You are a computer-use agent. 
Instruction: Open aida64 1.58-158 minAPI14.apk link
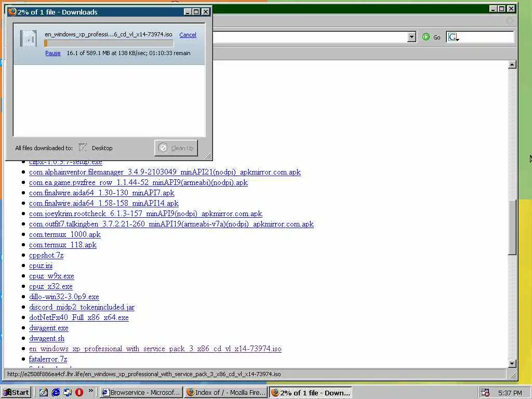click(104, 203)
